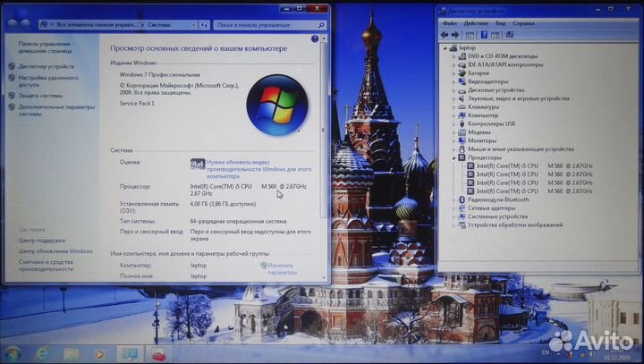Collapse the laptop root node

(x=445, y=48)
